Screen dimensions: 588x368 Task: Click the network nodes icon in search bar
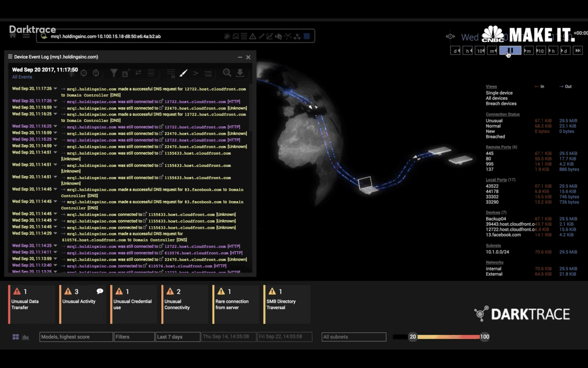point(288,36)
